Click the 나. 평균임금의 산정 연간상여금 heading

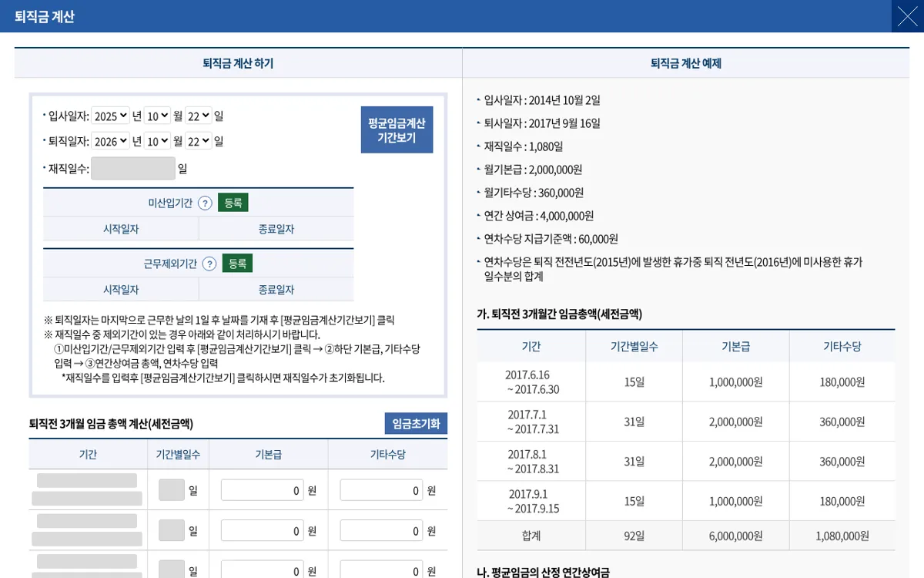click(x=544, y=572)
